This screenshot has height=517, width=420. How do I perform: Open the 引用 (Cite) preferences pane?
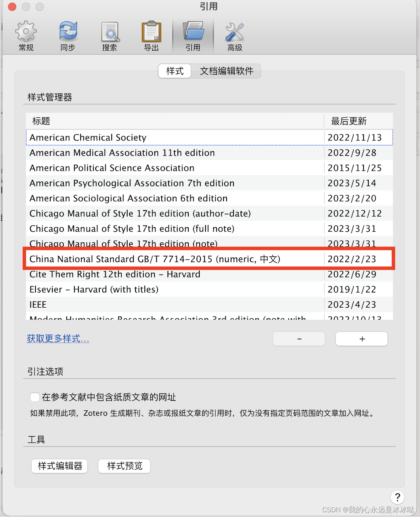pos(193,36)
